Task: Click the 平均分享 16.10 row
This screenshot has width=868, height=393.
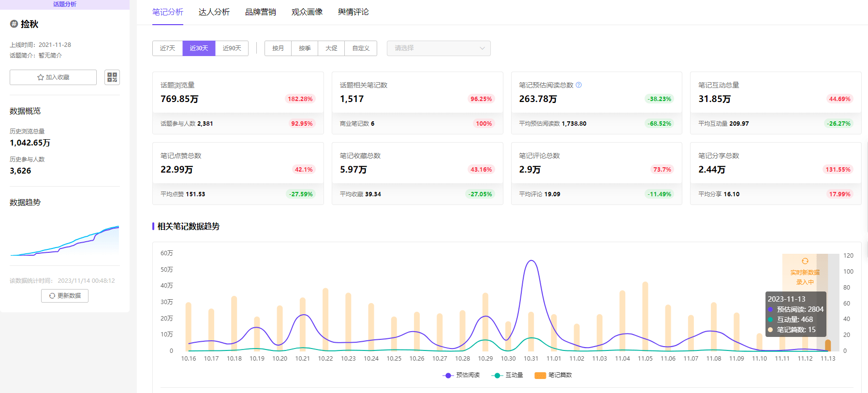Action: 719,194
